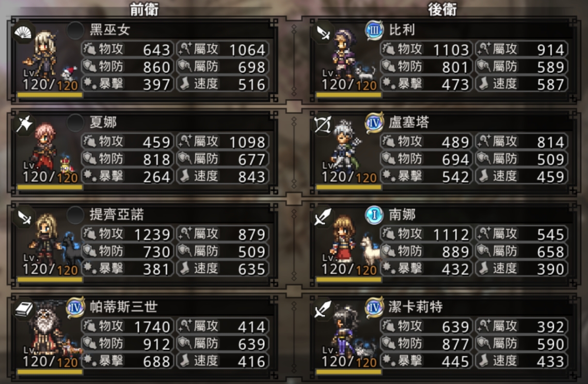Click the empty rank circle next to 夏娜

point(75,123)
